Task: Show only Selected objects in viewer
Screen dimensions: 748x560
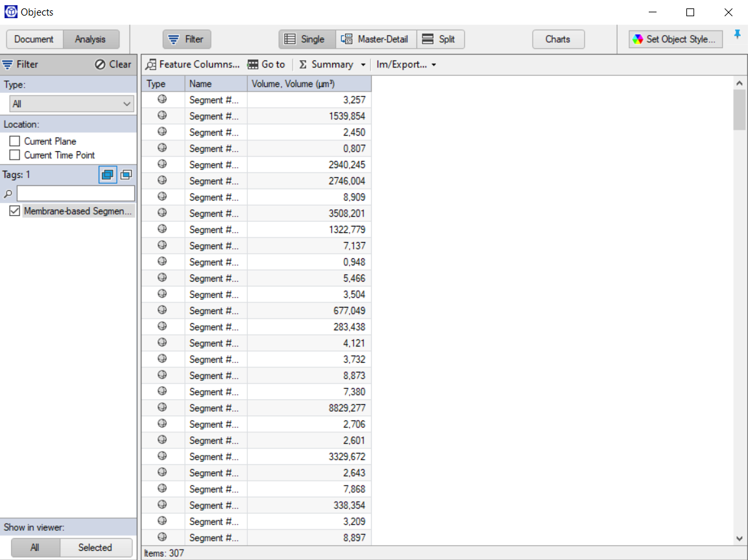Action: click(x=95, y=547)
